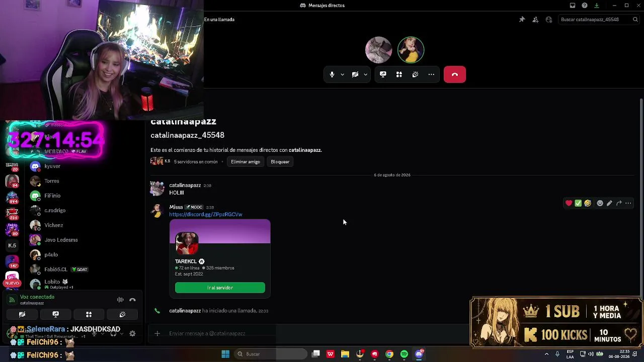
Task: Click the taskbar Buscar search box
Action: click(271, 354)
